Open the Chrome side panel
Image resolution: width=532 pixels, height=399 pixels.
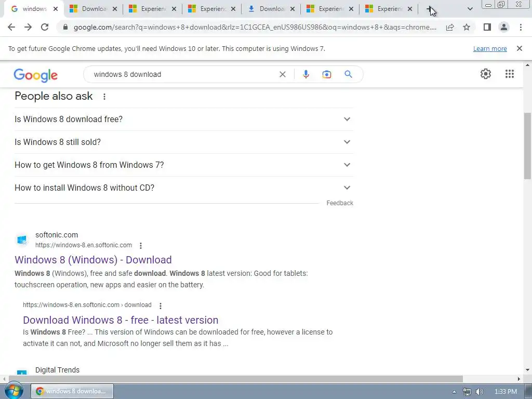pyautogui.click(x=487, y=27)
